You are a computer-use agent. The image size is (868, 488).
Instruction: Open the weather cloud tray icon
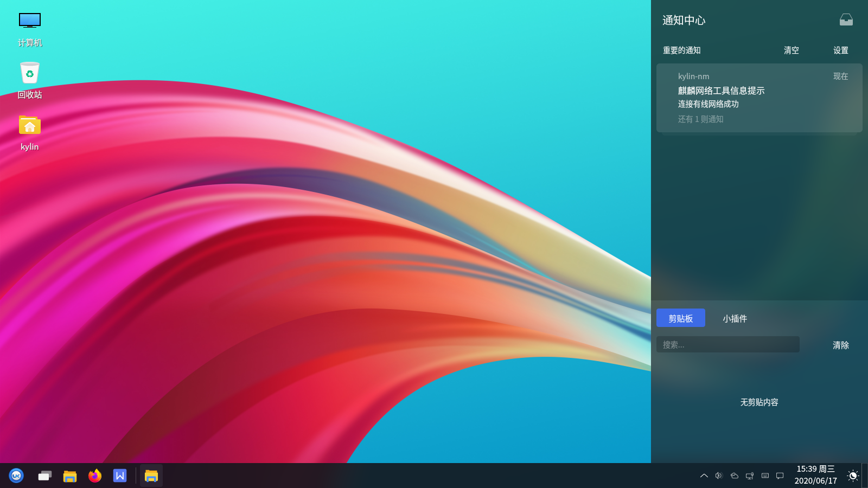pyautogui.click(x=735, y=476)
